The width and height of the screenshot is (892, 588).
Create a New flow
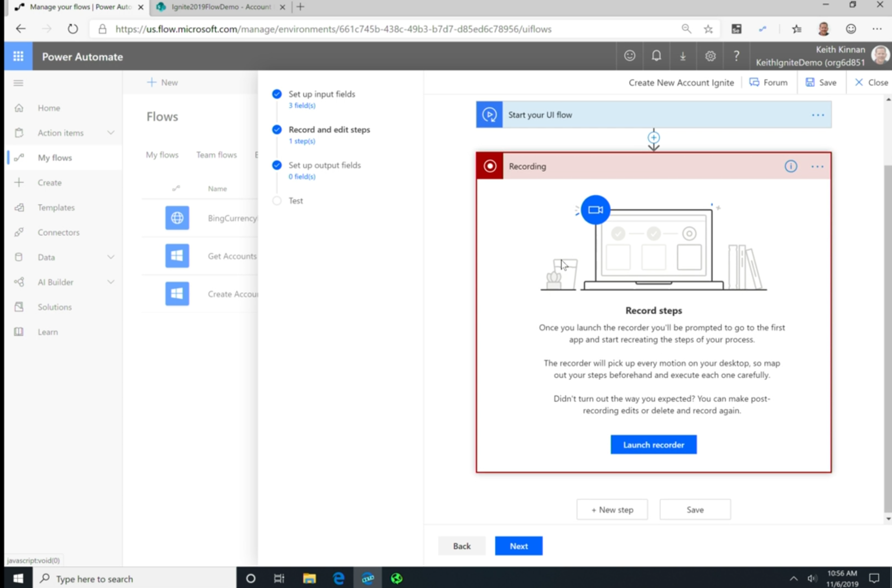(162, 82)
